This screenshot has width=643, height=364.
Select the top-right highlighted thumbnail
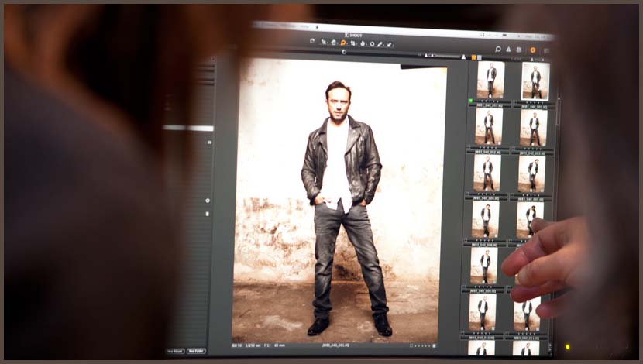pyautogui.click(x=535, y=81)
